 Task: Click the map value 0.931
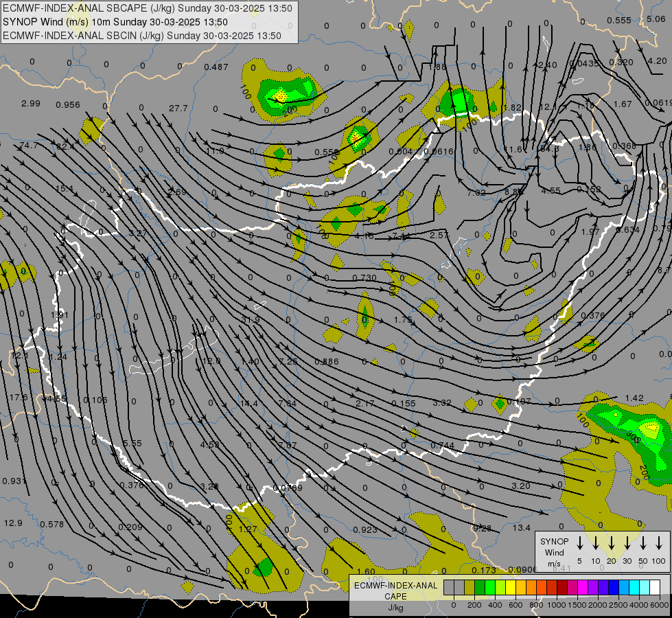point(14,481)
